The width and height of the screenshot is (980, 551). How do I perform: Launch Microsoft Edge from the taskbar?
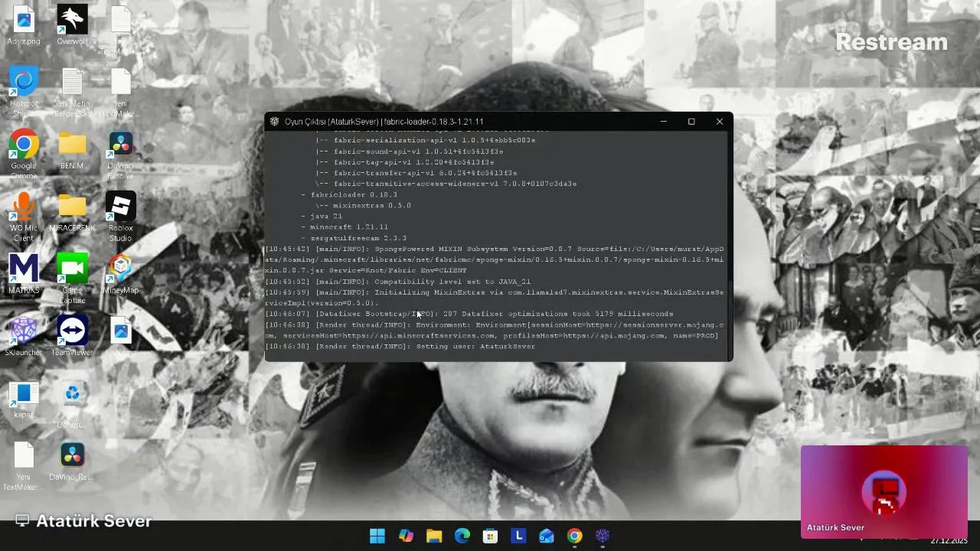point(462,536)
